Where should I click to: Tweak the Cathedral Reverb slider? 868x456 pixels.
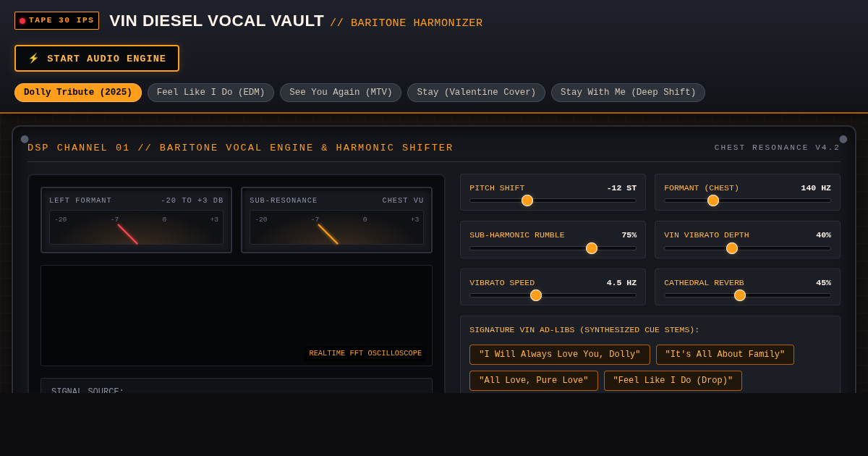tap(747, 295)
